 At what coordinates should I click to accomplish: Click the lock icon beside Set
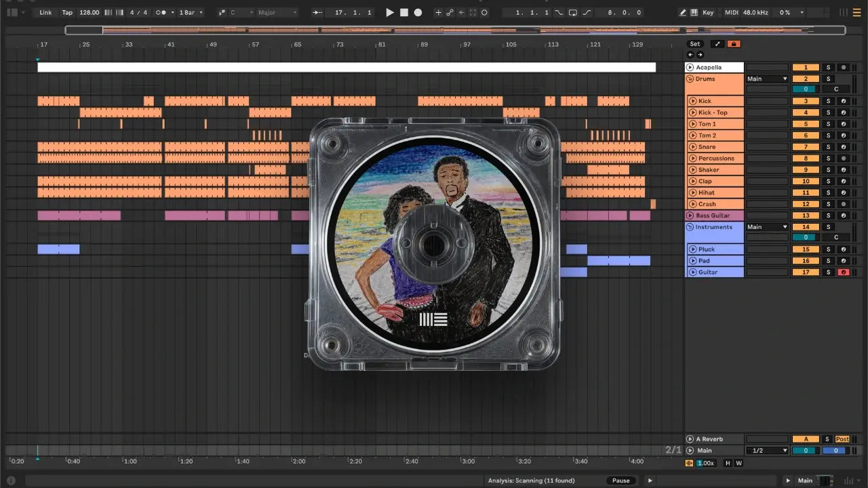[x=734, y=44]
